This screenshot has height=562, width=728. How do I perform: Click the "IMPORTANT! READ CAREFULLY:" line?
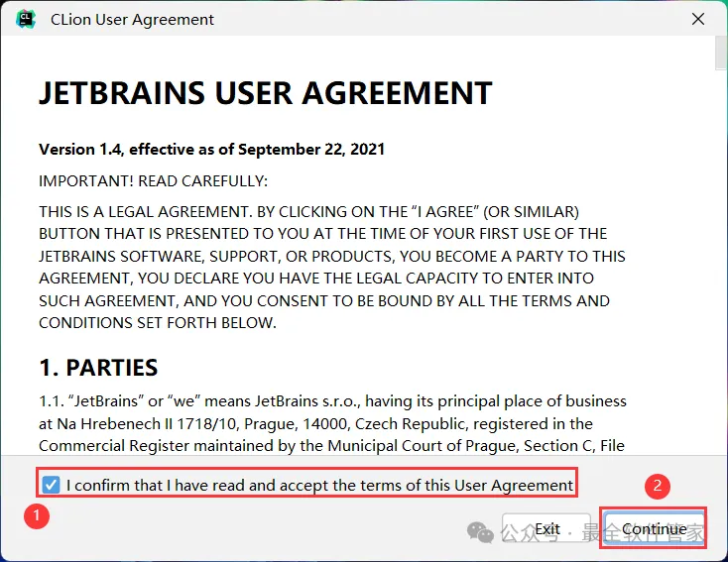(153, 181)
